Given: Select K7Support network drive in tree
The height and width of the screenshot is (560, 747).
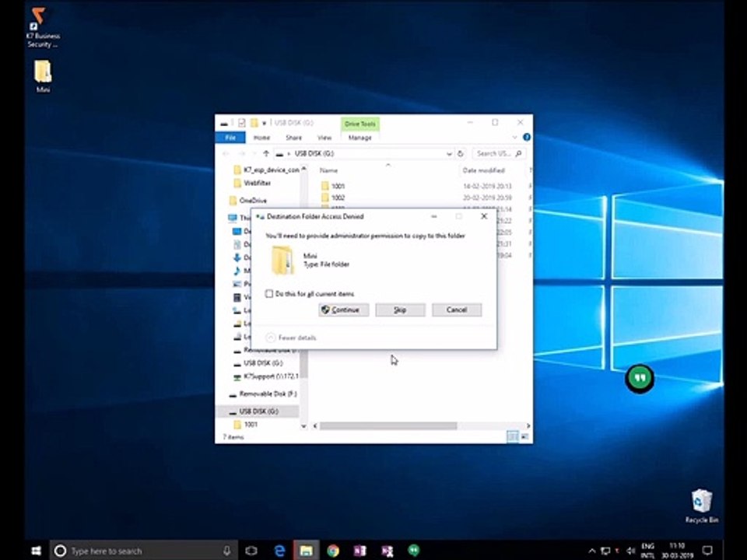Looking at the screenshot, I should [x=266, y=376].
